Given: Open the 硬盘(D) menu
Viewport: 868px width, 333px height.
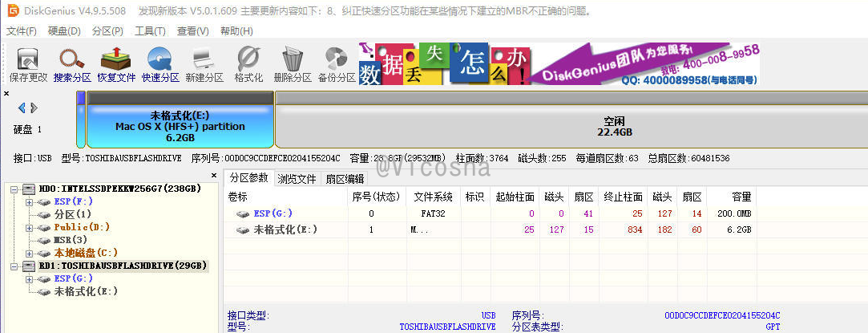Looking at the screenshot, I should click(x=64, y=31).
